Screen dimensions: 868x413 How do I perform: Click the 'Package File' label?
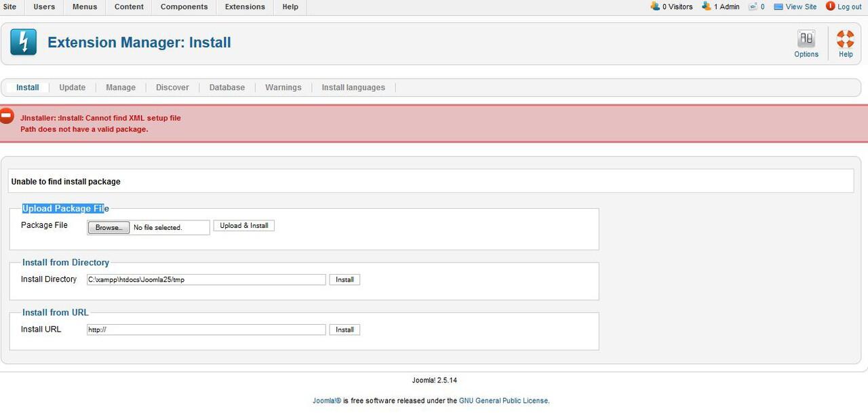coord(44,225)
